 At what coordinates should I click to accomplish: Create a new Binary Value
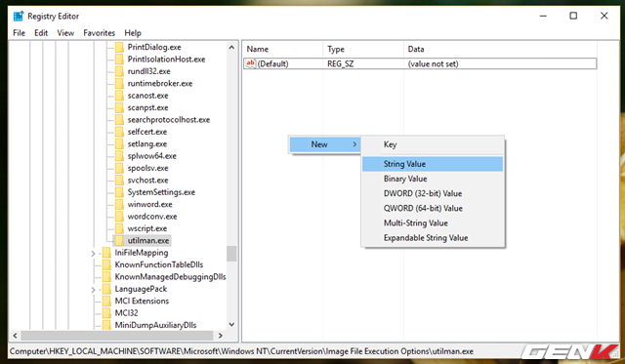tap(433, 179)
